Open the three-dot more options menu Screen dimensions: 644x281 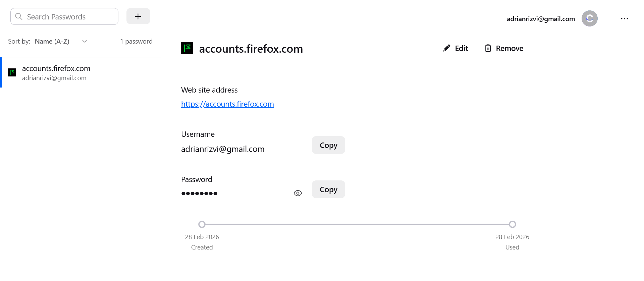tap(624, 18)
